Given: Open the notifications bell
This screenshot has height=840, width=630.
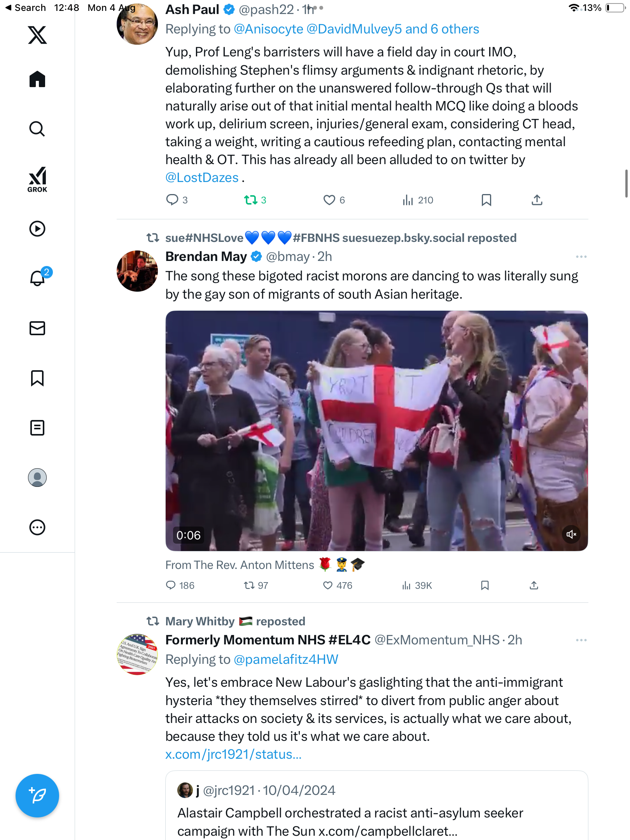Looking at the screenshot, I should [38, 278].
